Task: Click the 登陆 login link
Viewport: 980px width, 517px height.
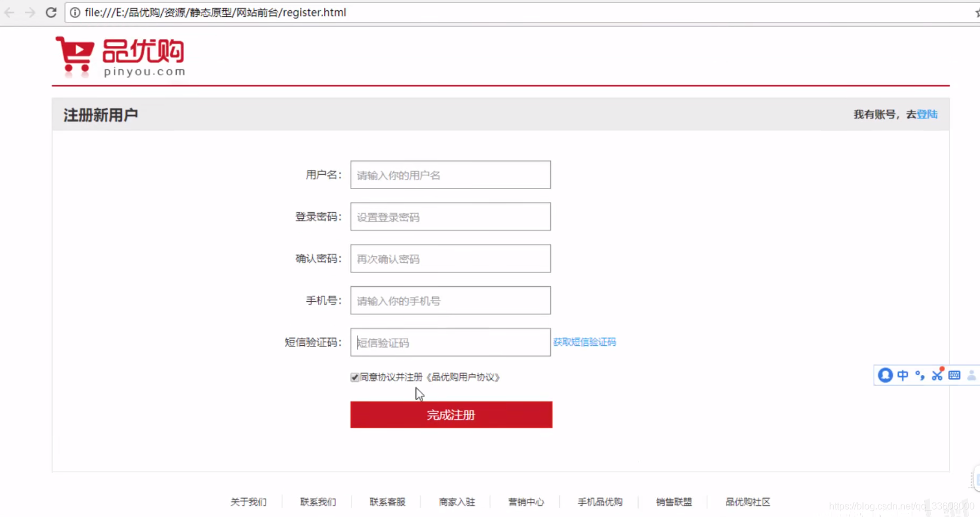Action: pos(927,114)
